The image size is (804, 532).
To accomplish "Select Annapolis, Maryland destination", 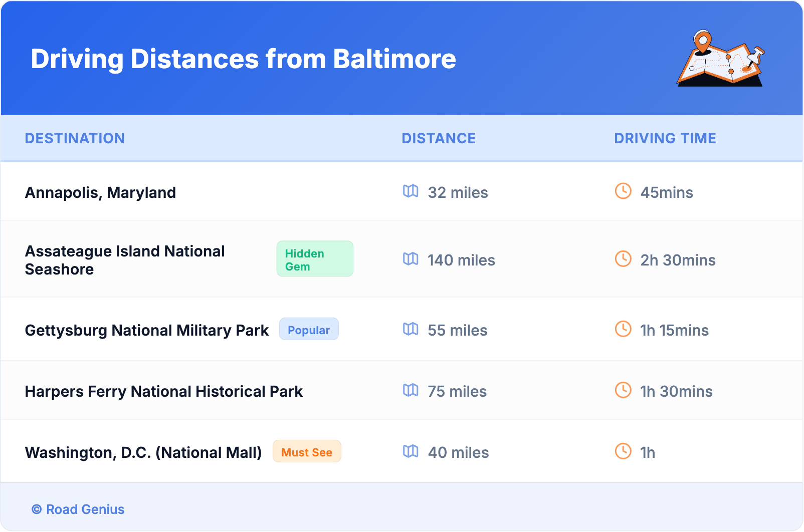I will (x=100, y=193).
